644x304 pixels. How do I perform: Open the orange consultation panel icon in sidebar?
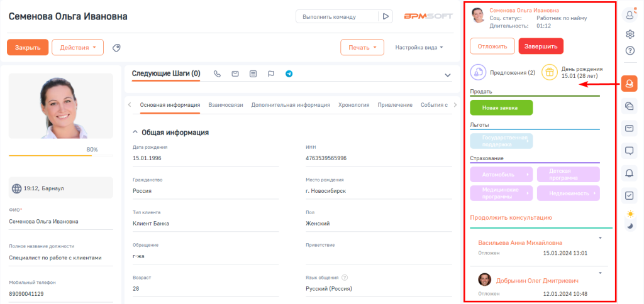point(629,84)
